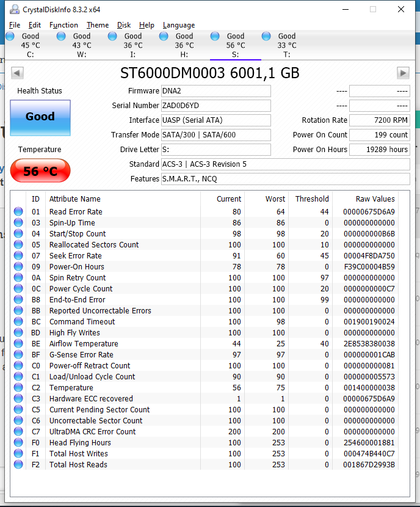Switch to the H: drive tab
The image size is (420, 507).
tap(184, 45)
